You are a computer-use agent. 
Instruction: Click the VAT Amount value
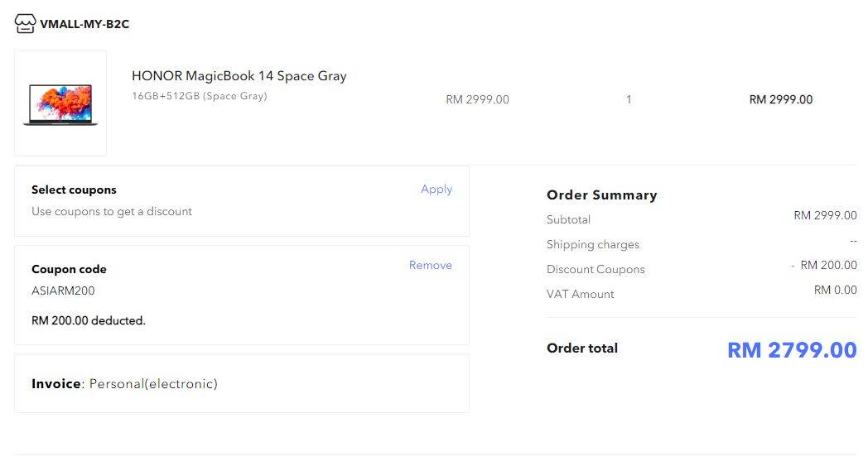[835, 290]
